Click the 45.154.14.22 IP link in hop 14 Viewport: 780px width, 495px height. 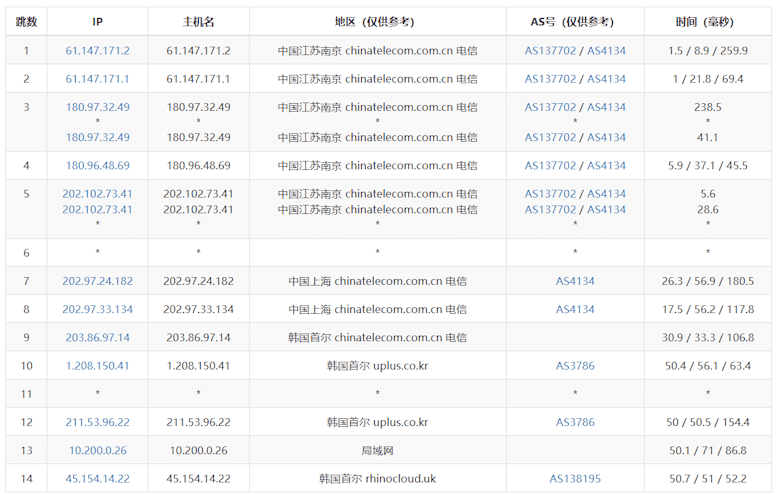(x=97, y=478)
